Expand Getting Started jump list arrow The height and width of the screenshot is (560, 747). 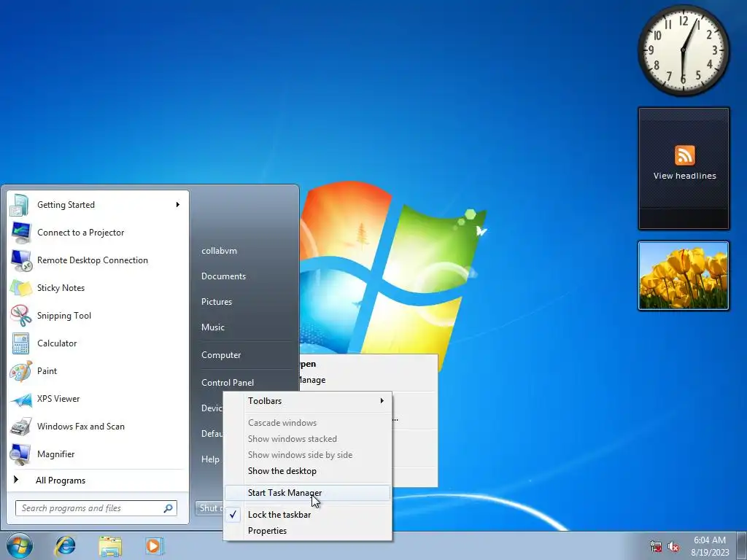coord(178,205)
